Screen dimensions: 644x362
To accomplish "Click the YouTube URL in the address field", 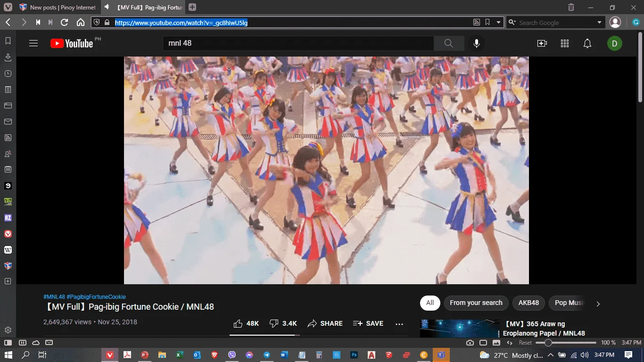I will pyautogui.click(x=182, y=22).
